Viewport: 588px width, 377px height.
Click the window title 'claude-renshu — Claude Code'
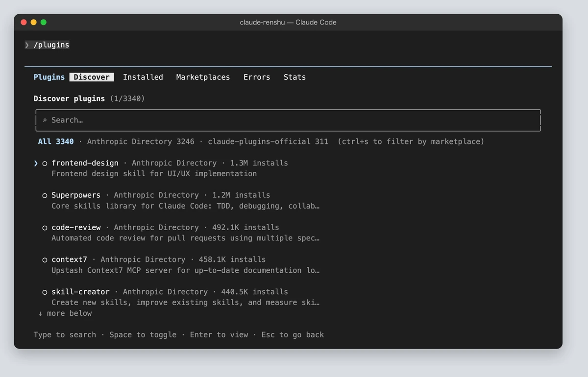(288, 23)
